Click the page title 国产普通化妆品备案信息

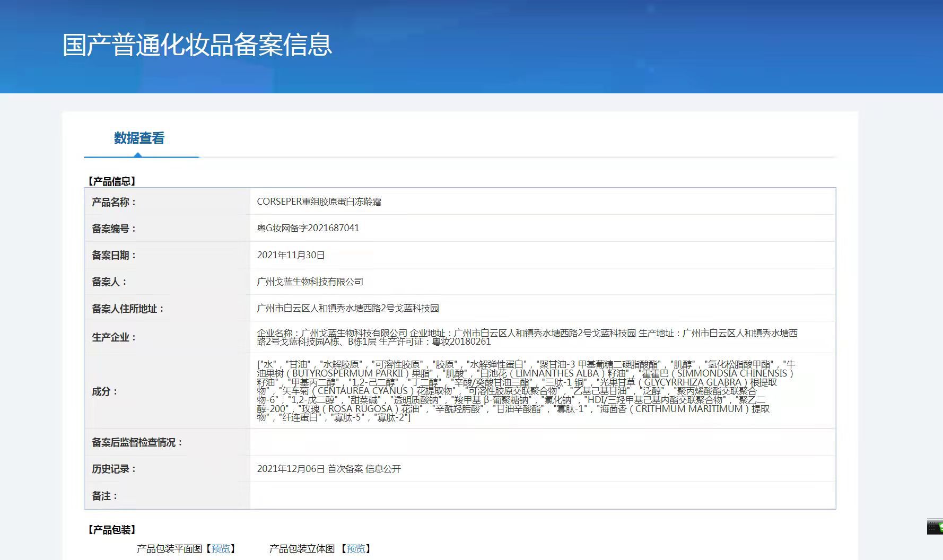point(197,45)
